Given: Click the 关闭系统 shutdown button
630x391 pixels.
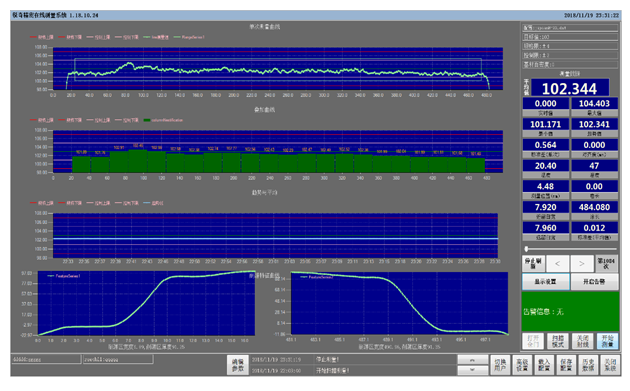Looking at the screenshot, I should (610, 365).
